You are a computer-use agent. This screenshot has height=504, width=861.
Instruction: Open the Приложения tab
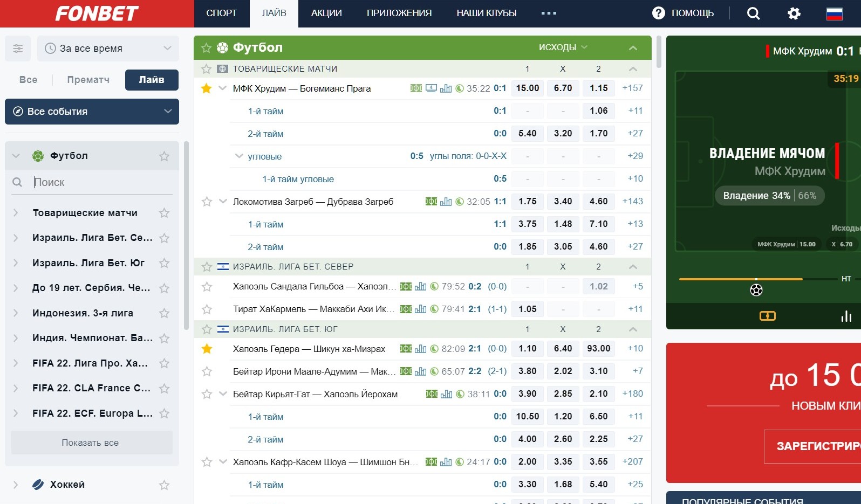(399, 13)
